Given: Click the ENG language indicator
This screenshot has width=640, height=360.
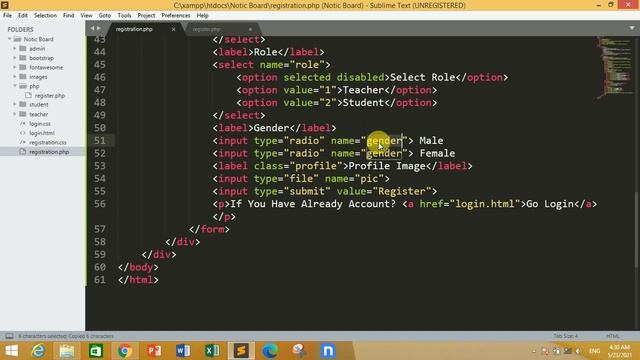Looking at the screenshot, I should [595, 351].
